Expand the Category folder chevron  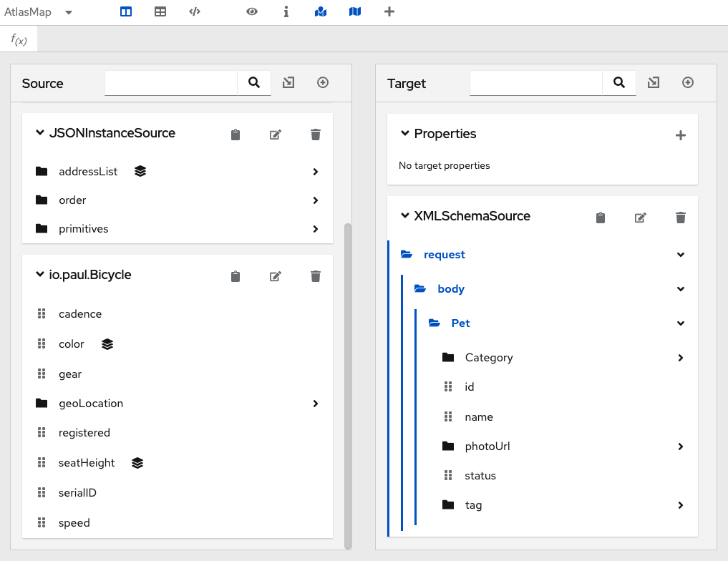click(680, 358)
